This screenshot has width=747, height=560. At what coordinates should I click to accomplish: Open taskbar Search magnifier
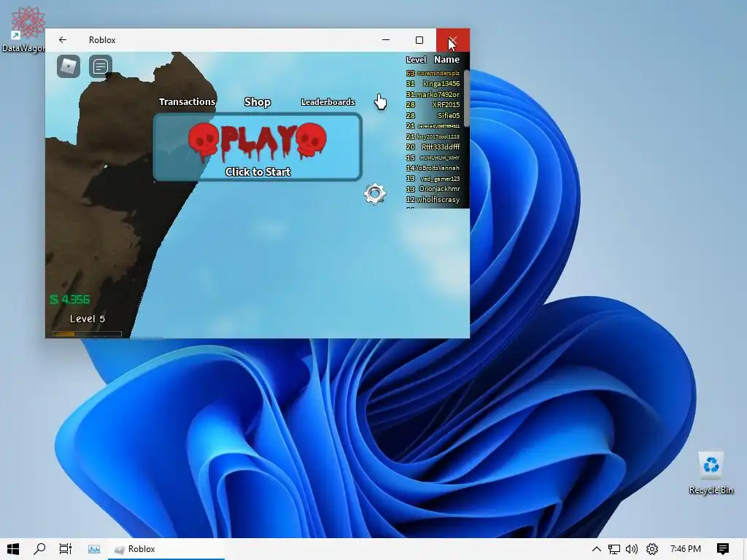[x=39, y=549]
